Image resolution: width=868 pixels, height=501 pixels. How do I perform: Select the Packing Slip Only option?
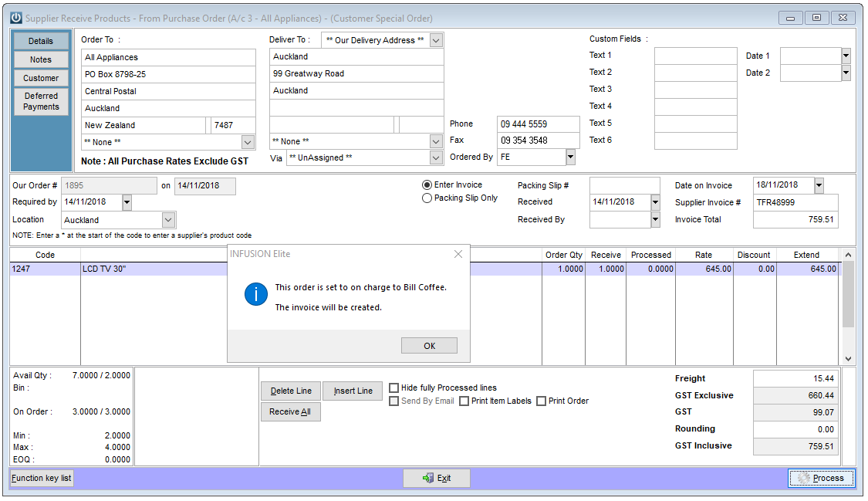(x=427, y=198)
